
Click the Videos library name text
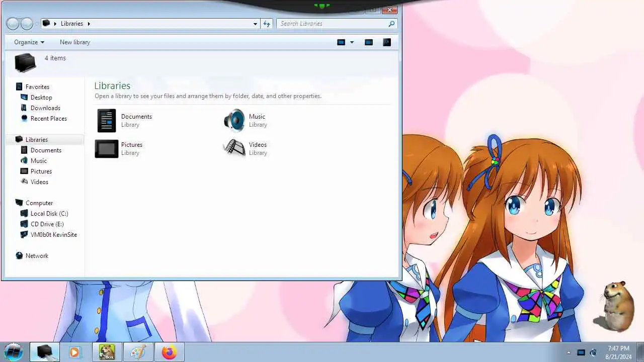(258, 145)
